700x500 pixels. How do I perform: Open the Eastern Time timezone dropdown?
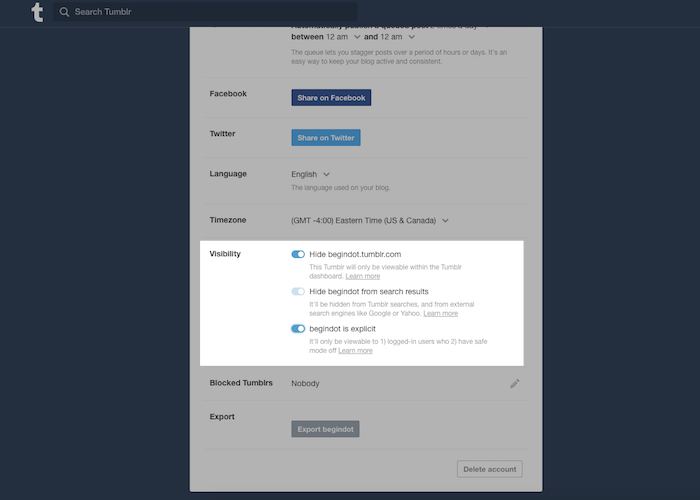370,221
